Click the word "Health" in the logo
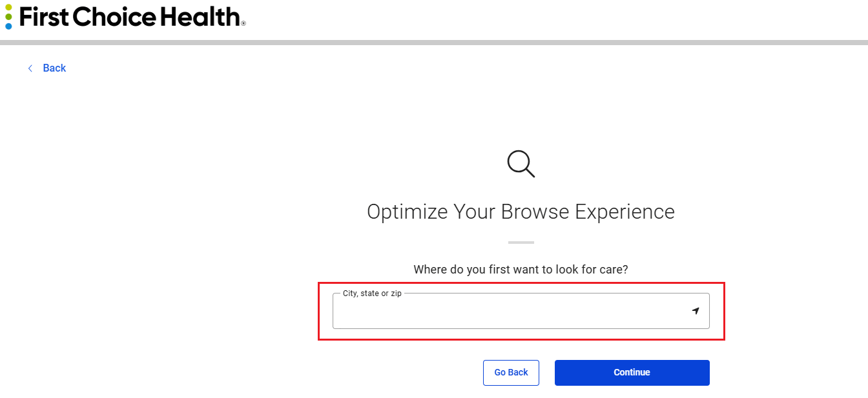Screen dimensions: 868x398 coord(200,16)
